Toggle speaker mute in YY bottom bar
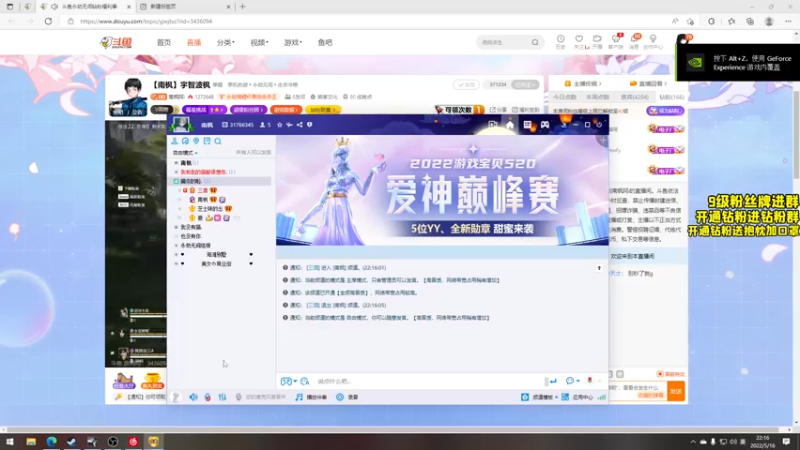The height and width of the screenshot is (450, 800). pyautogui.click(x=193, y=397)
